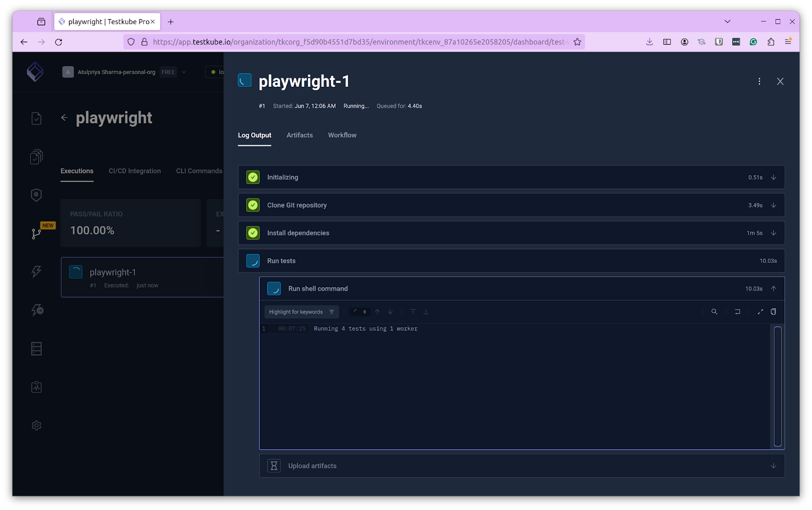Switch to the Log Output tab

coord(255,135)
